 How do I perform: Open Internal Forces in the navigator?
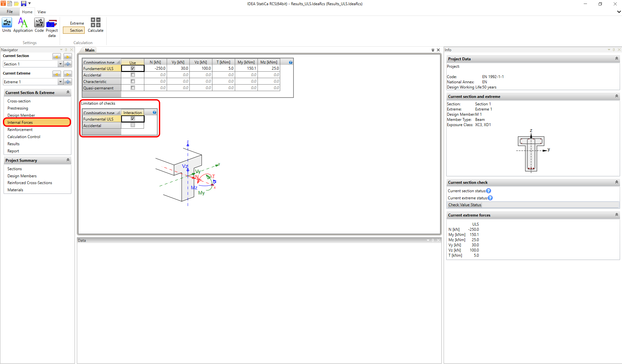tap(20, 122)
